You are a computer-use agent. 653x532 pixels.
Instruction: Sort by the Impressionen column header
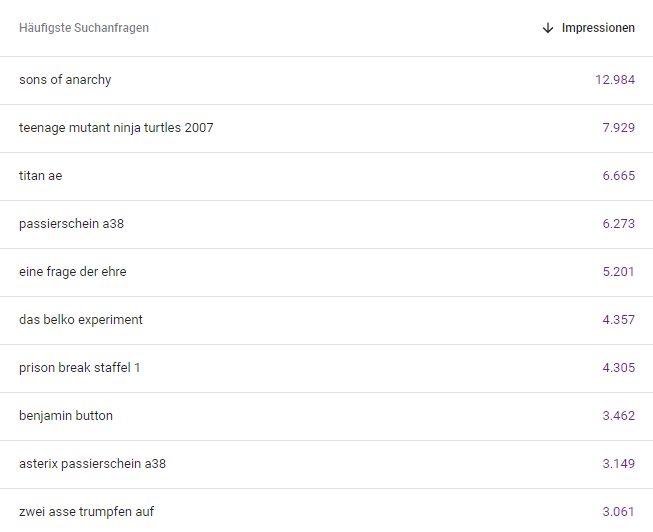click(598, 28)
